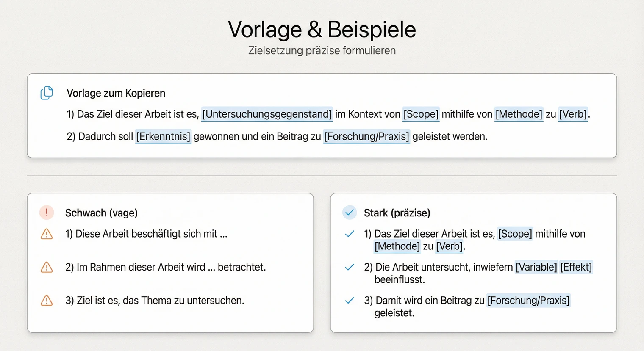Click the [Effekt] placeholder
Screen dimensions: 644x351
576,267
